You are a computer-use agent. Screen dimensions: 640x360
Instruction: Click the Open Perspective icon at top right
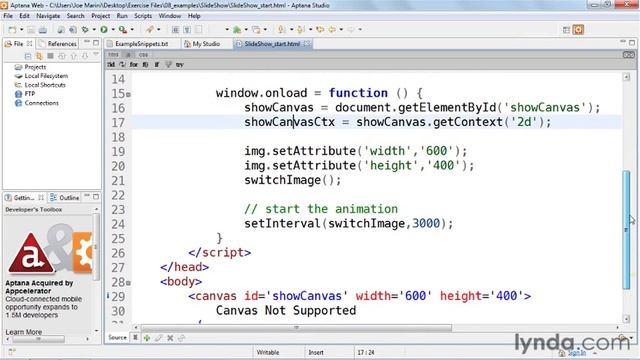pyautogui.click(x=566, y=29)
